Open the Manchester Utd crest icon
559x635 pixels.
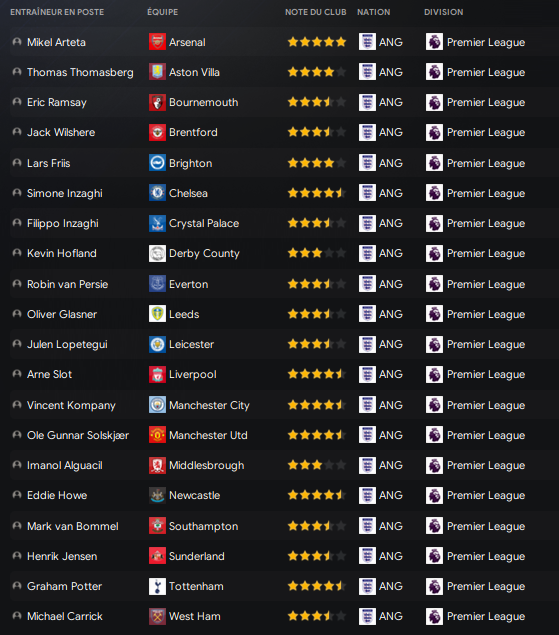click(157, 435)
